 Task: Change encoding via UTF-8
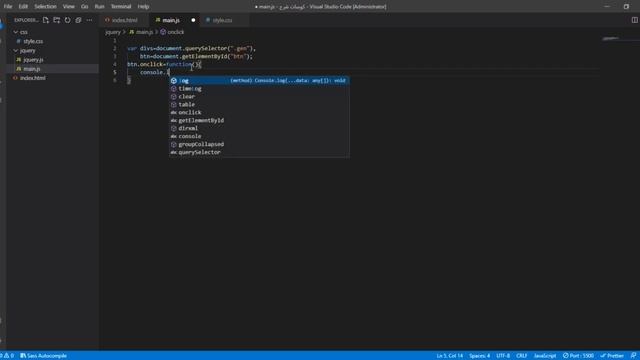503,356
